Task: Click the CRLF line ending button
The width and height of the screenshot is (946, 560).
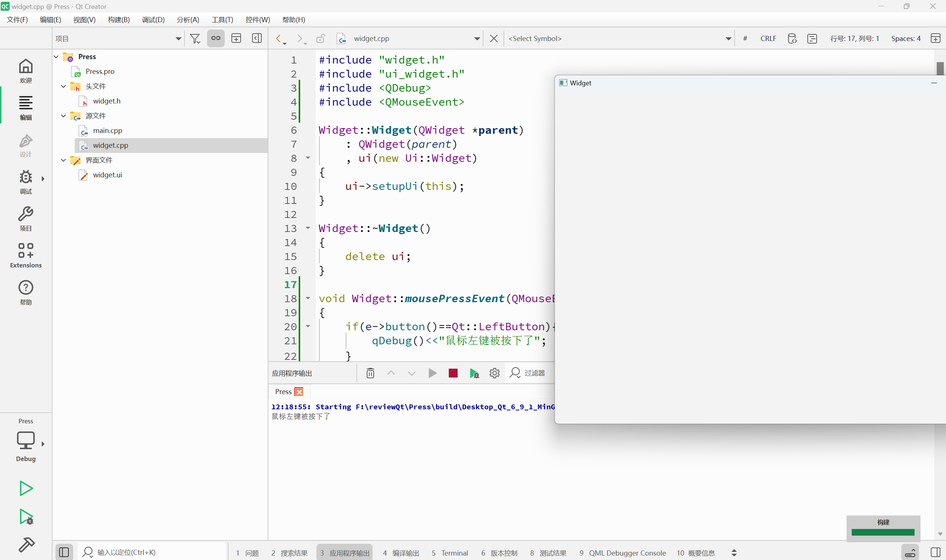Action: click(768, 38)
